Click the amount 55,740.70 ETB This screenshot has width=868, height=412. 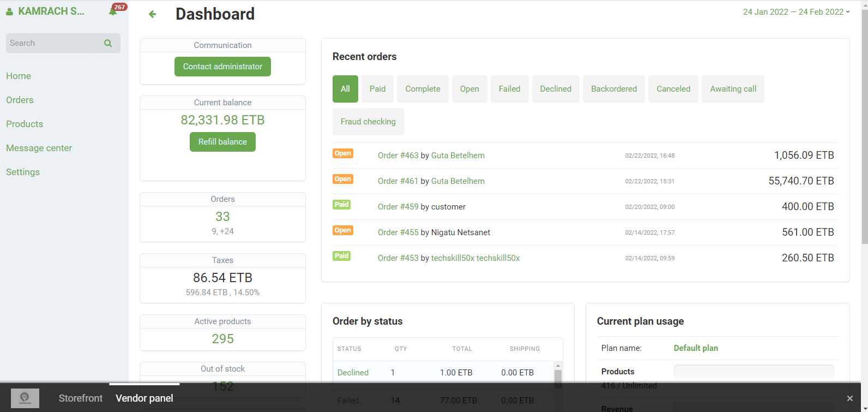(x=801, y=181)
